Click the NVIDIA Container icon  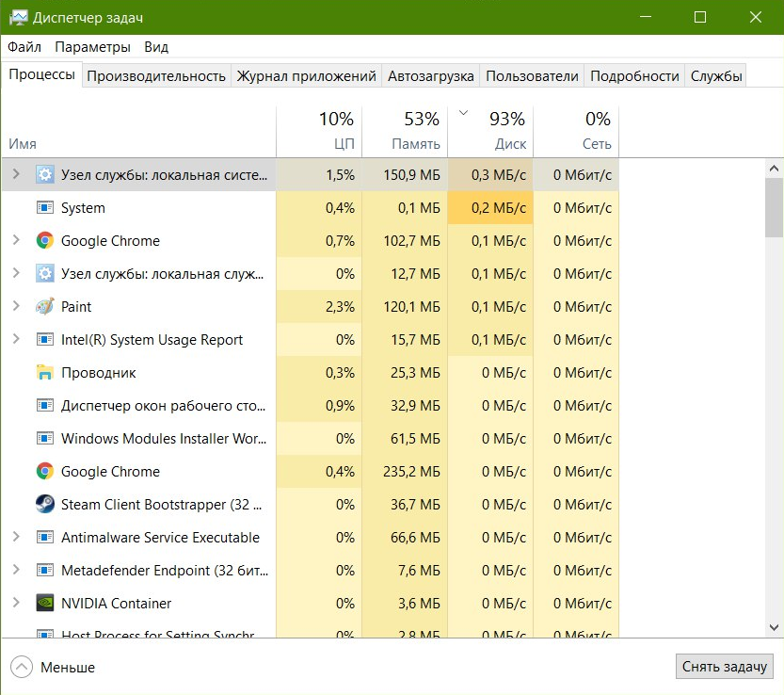[44, 604]
